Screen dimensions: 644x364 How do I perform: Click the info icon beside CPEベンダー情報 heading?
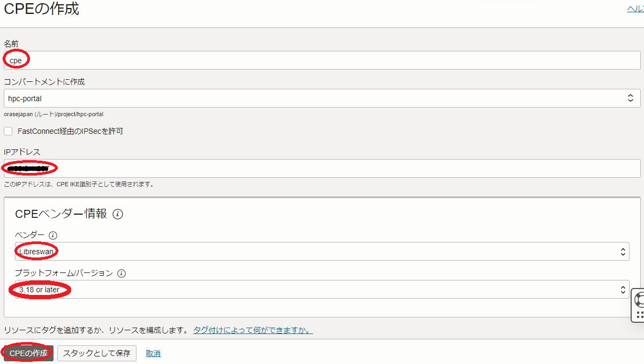pyautogui.click(x=118, y=214)
